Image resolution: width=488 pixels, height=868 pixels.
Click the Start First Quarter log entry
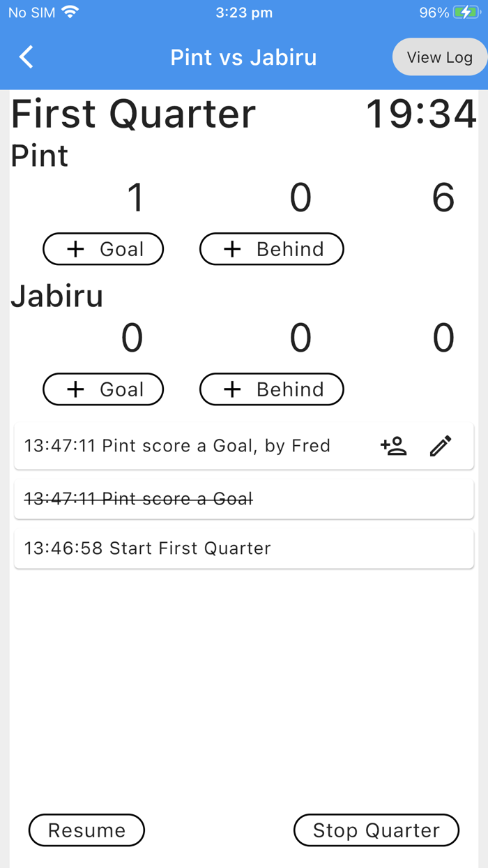click(x=244, y=548)
